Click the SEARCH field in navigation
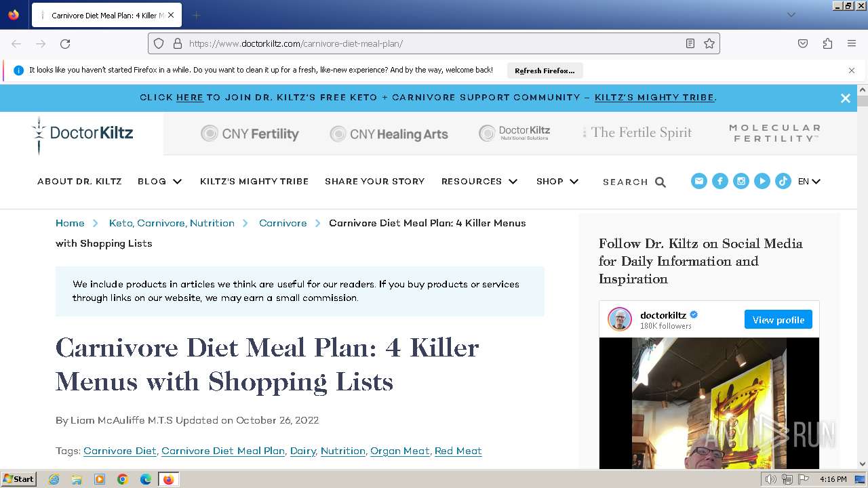 click(625, 182)
